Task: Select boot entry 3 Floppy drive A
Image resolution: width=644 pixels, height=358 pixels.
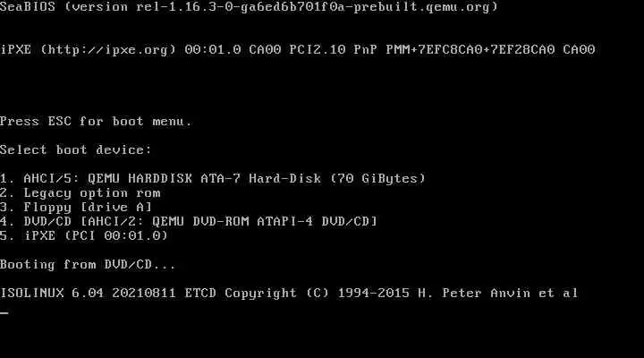Action: click(x=76, y=207)
